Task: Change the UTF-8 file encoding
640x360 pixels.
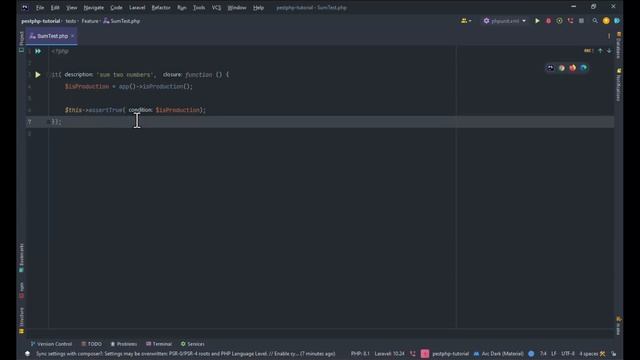Action: click(568, 354)
